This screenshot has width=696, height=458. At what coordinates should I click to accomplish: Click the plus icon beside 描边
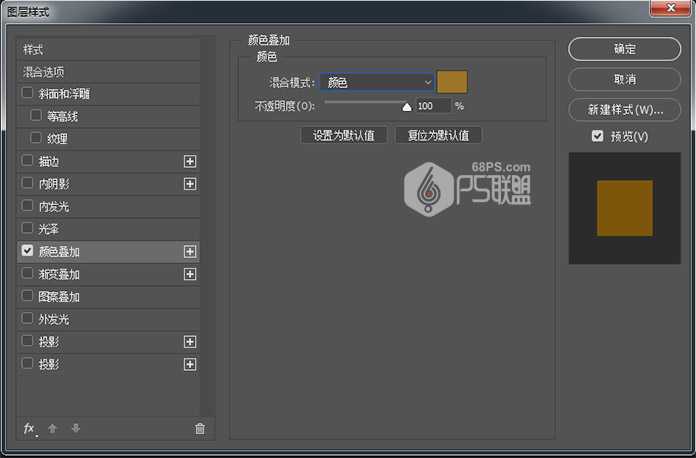(x=189, y=161)
